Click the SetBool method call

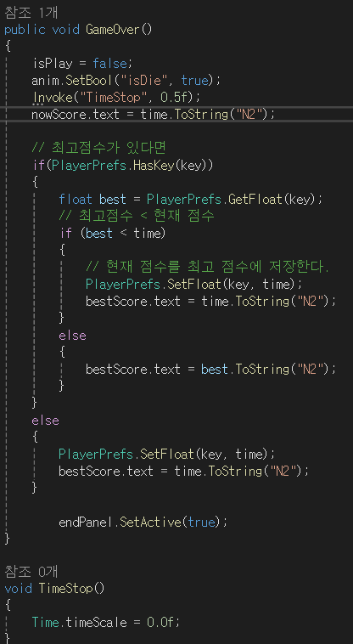[x=90, y=81]
